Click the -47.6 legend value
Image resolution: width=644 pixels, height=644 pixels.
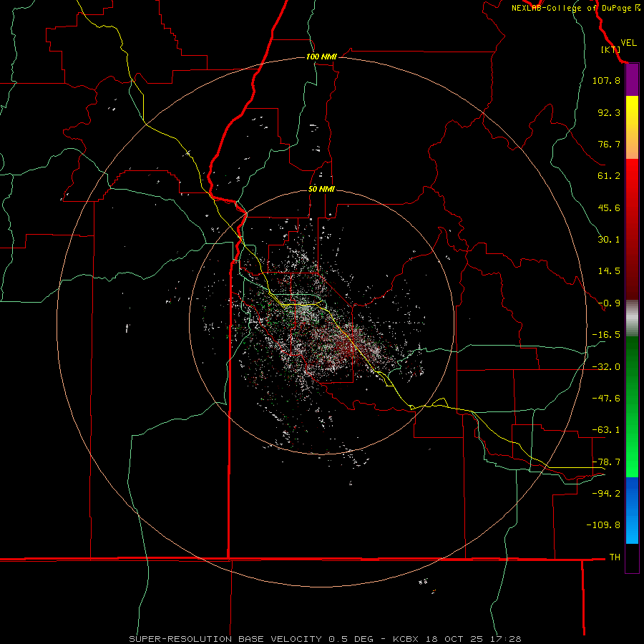click(x=606, y=399)
